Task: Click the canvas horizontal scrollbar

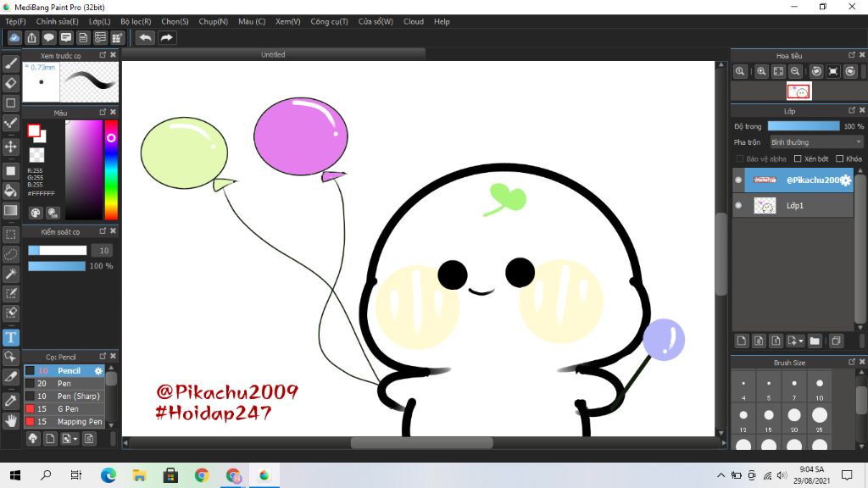Action: (422, 442)
